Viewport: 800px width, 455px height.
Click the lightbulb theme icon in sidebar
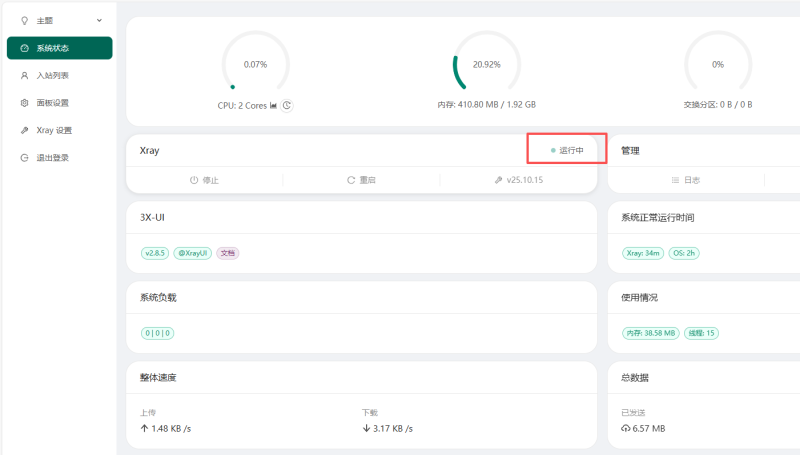click(x=24, y=20)
